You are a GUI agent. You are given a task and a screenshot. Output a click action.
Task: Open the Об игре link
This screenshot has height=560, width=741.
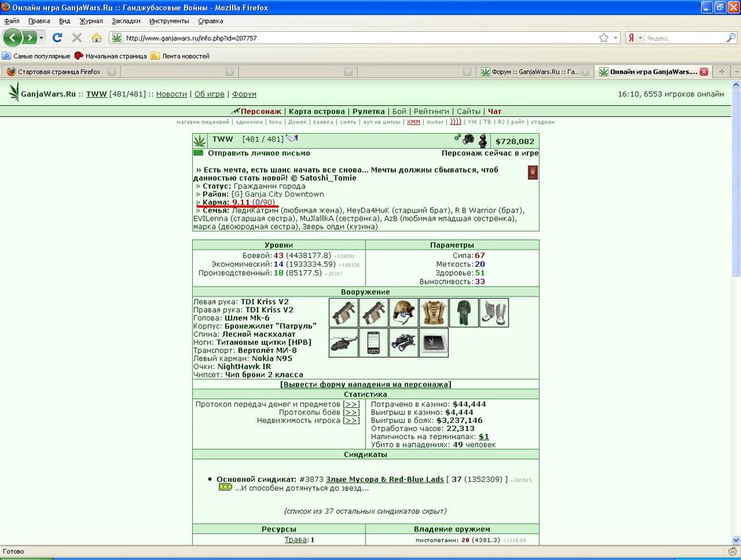click(210, 94)
